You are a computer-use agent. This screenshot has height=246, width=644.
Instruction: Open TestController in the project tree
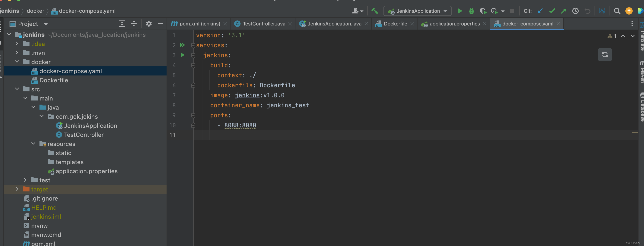point(84,135)
